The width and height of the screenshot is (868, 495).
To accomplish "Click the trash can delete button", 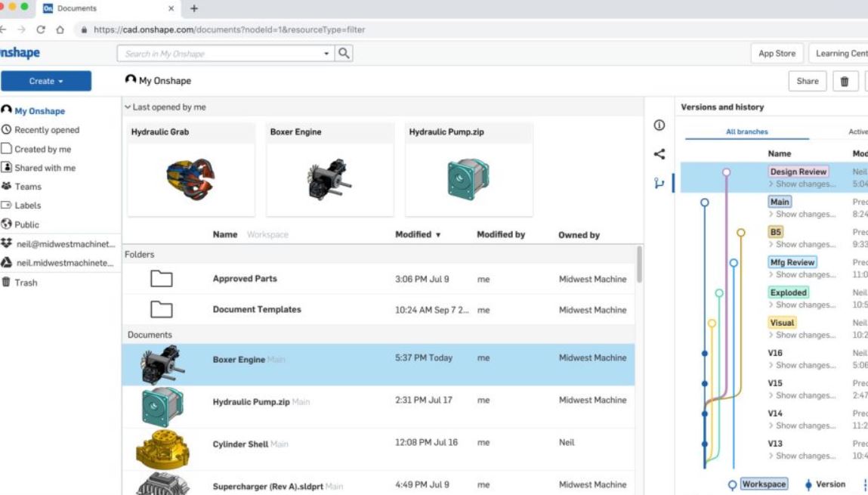I will click(x=844, y=82).
